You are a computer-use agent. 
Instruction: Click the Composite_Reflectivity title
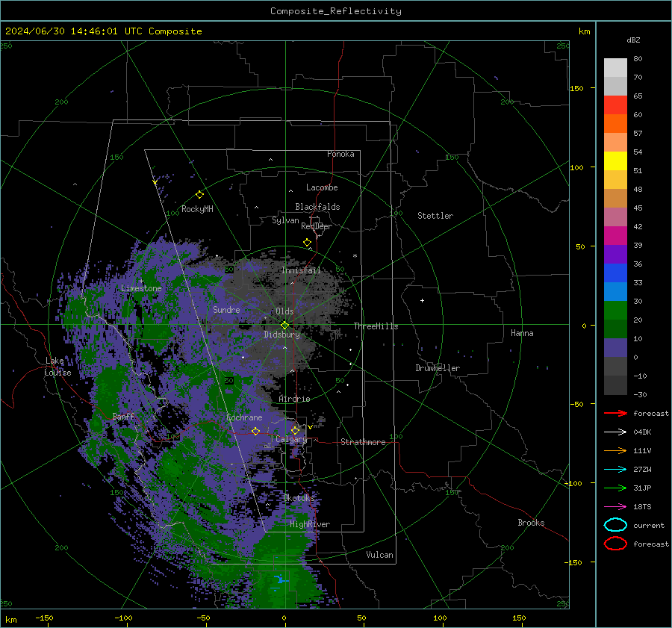[x=336, y=11]
